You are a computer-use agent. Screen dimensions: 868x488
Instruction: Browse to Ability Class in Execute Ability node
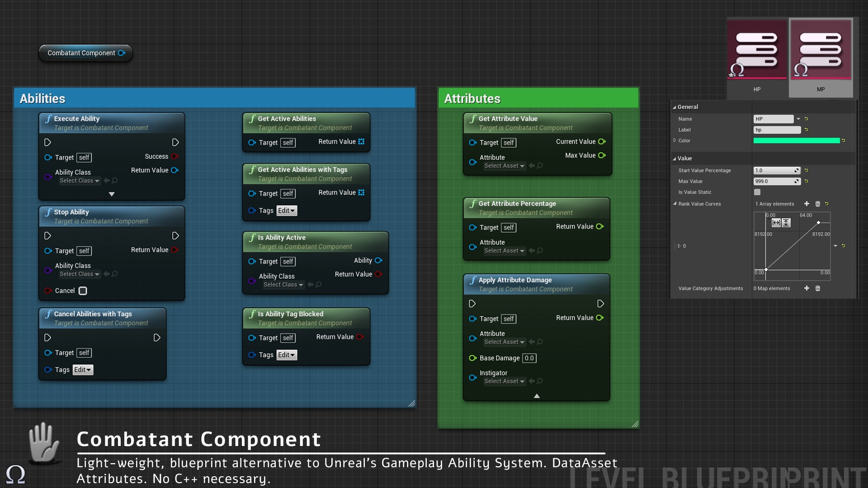click(115, 181)
